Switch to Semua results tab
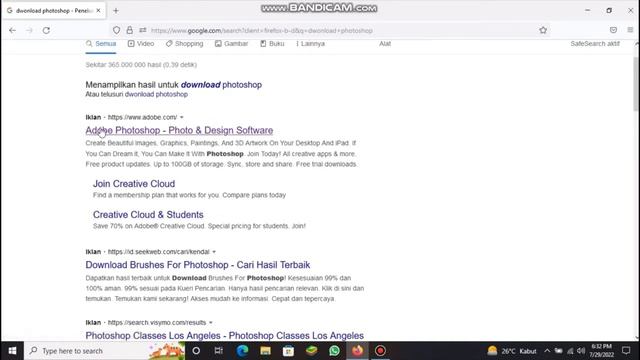640x360 pixels. [x=101, y=44]
